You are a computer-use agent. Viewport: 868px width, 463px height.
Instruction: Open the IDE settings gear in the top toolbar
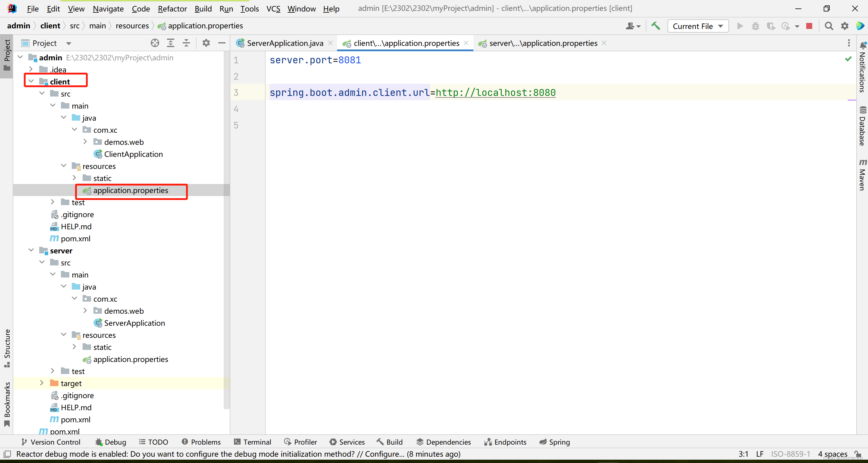coord(844,26)
